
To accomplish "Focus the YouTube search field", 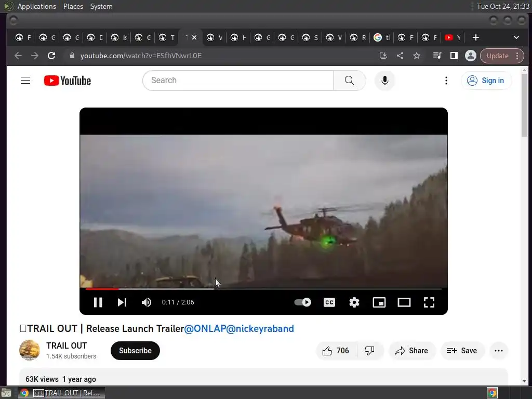I will (238, 81).
